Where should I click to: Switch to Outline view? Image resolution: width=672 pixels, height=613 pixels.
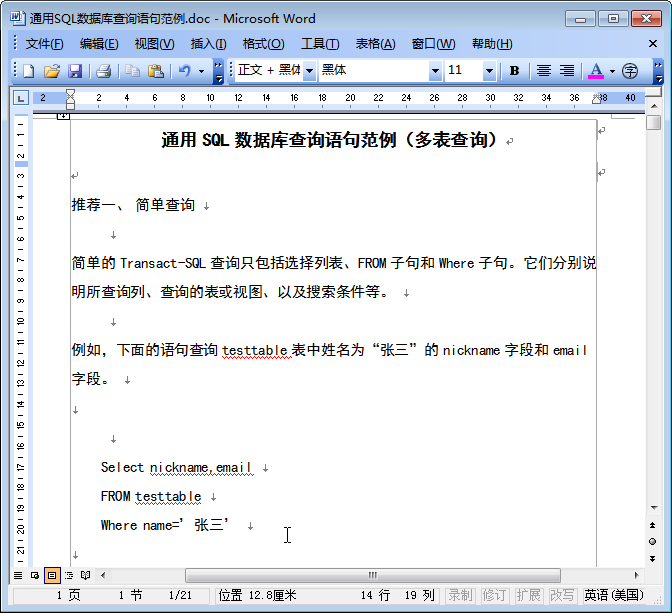69,575
